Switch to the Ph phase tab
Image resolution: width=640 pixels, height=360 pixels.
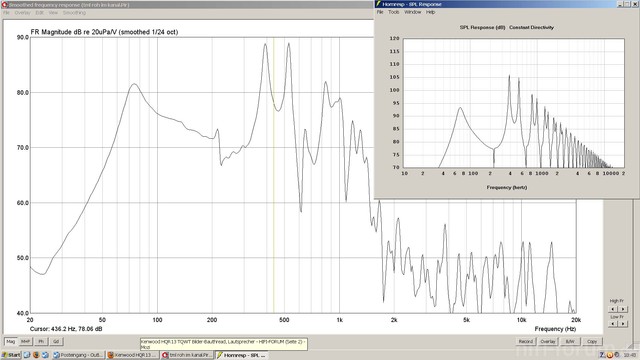click(x=41, y=341)
